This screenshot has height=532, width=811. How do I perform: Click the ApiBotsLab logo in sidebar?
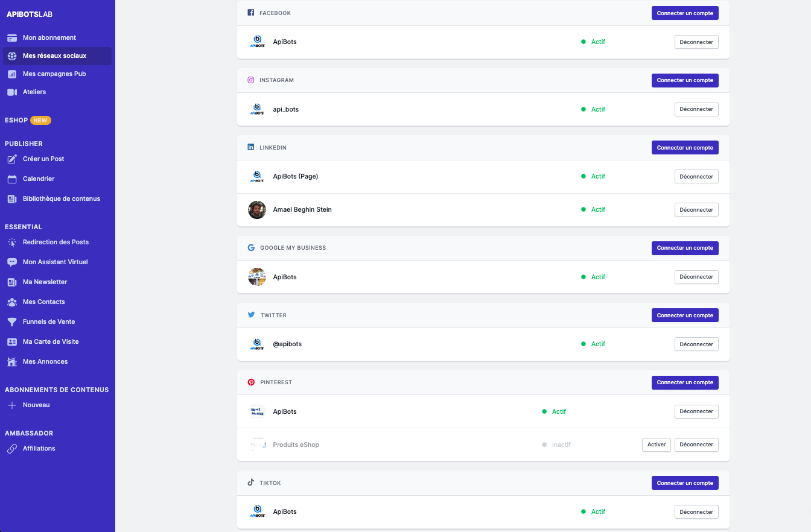pos(30,14)
